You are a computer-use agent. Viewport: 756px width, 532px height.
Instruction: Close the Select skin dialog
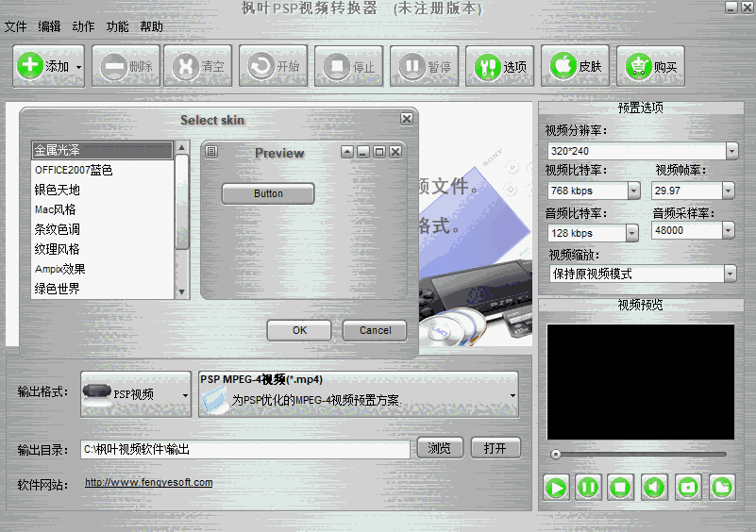click(407, 119)
